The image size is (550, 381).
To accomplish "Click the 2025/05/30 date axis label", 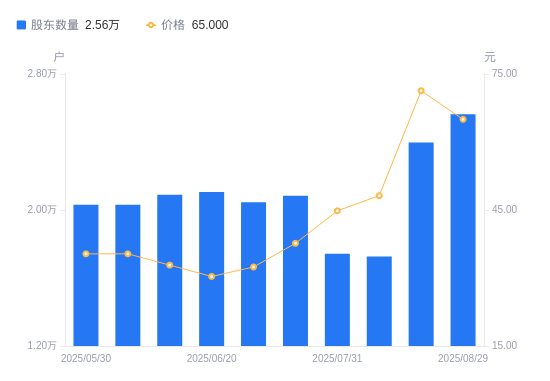I will pyautogui.click(x=86, y=358).
